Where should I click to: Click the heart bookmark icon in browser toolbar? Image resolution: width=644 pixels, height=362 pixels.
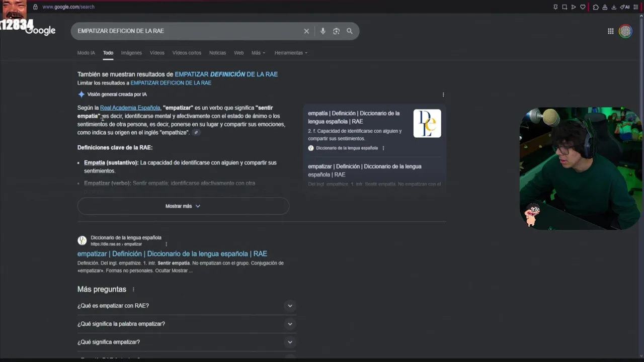pos(583,7)
